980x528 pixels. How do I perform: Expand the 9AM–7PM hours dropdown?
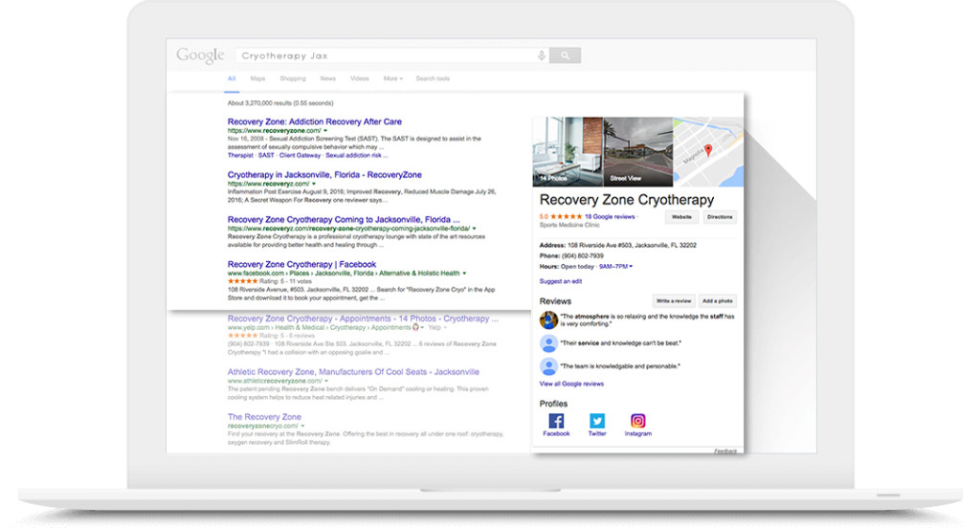coord(615,267)
